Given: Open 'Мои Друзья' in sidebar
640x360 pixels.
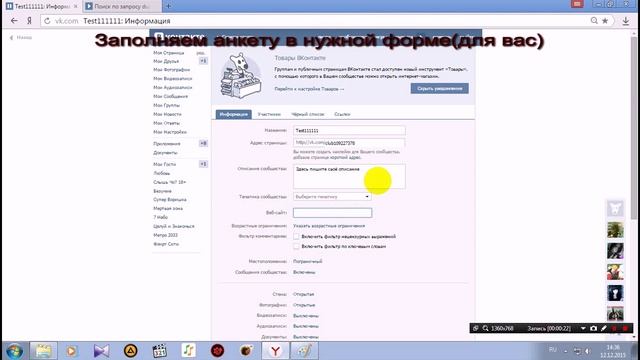Looking at the screenshot, I should [166, 61].
